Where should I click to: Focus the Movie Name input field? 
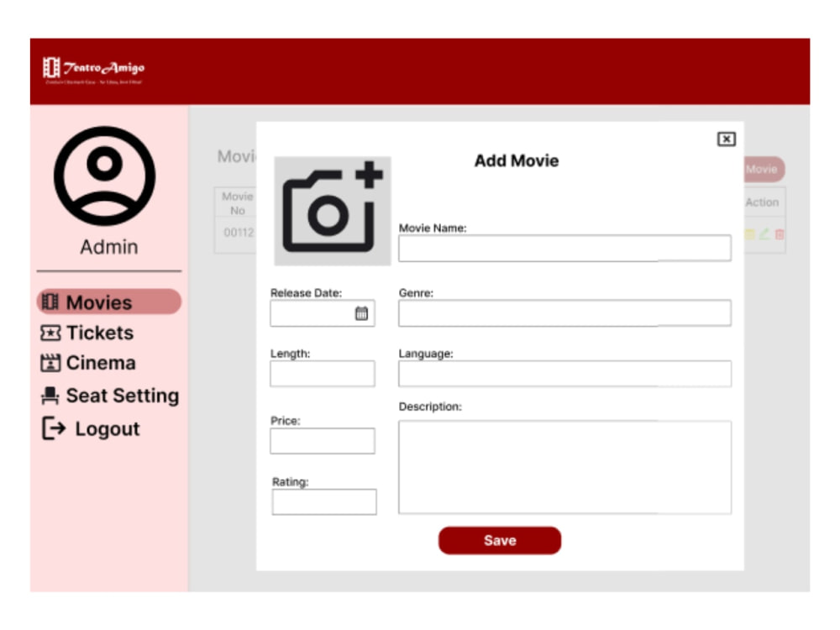coord(564,248)
